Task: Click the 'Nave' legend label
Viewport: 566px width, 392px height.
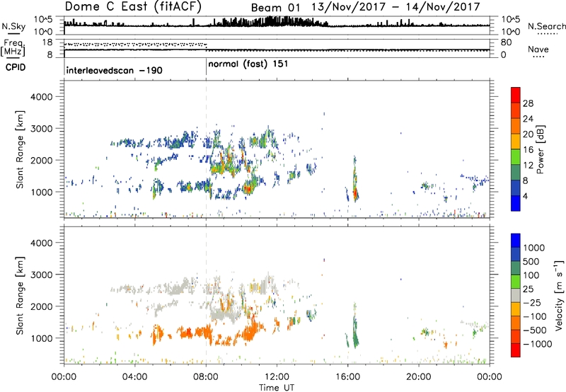Action: (538, 50)
